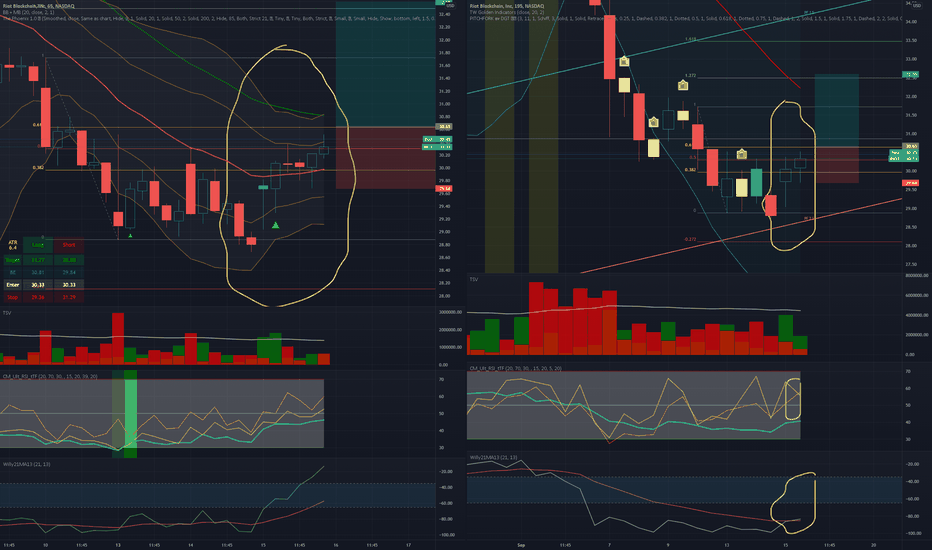Select the large green up-triangle signal on left chart
Viewport: 932px width, 550px height.
point(275,225)
